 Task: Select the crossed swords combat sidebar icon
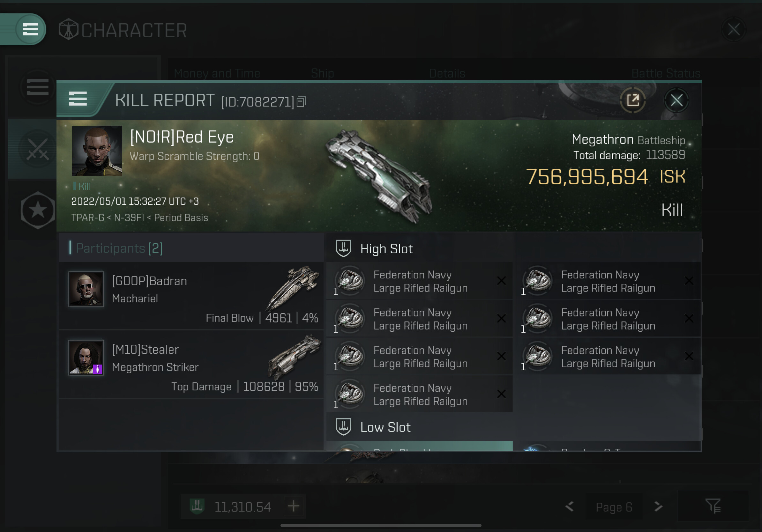point(38,149)
